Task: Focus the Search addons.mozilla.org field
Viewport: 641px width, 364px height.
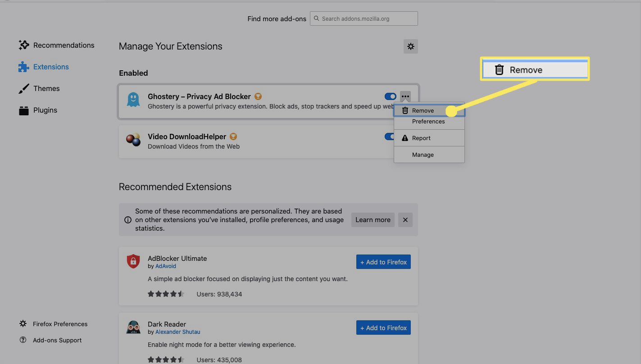Action: [x=364, y=18]
